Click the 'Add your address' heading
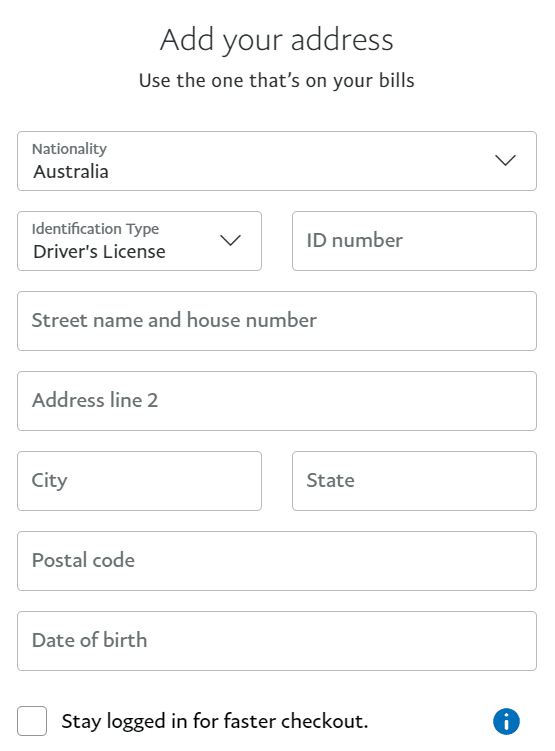The width and height of the screenshot is (555, 751). click(x=277, y=40)
